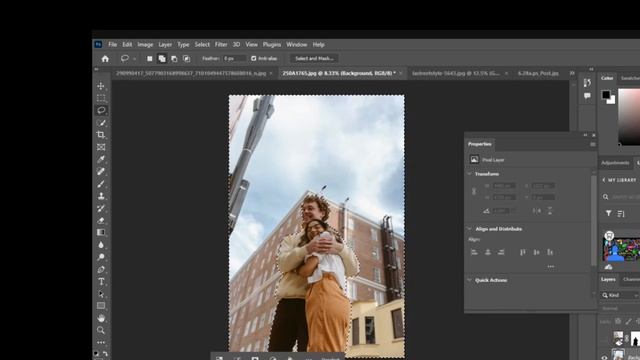Select the Spot Healing Brush tool
This screenshot has height=360, width=640.
101,171
